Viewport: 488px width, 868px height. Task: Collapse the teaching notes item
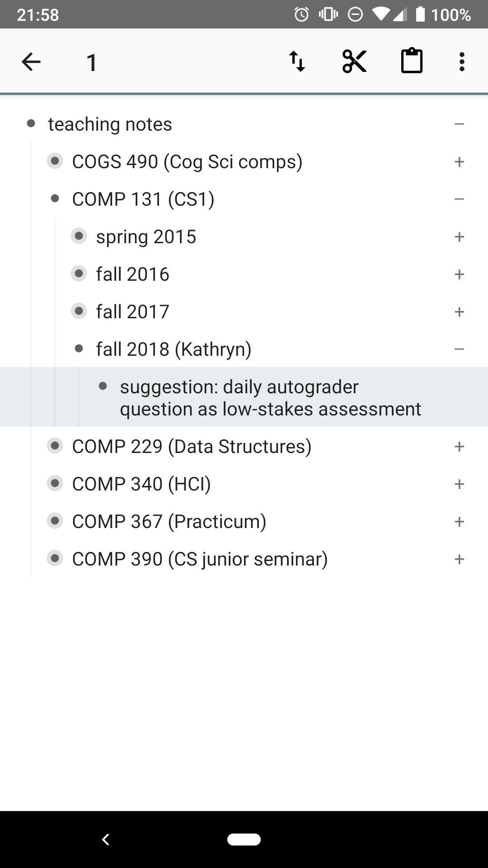(x=460, y=124)
